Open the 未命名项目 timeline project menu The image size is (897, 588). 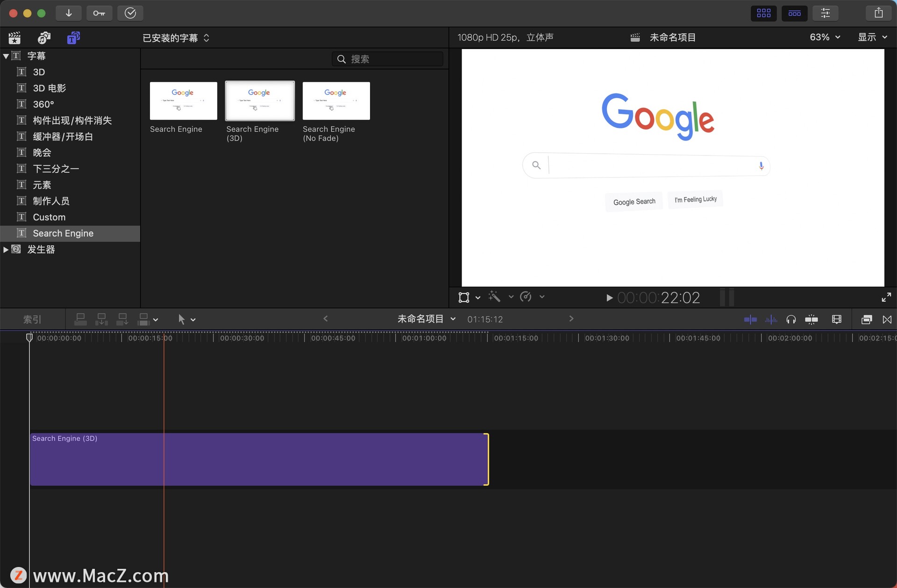(427, 319)
